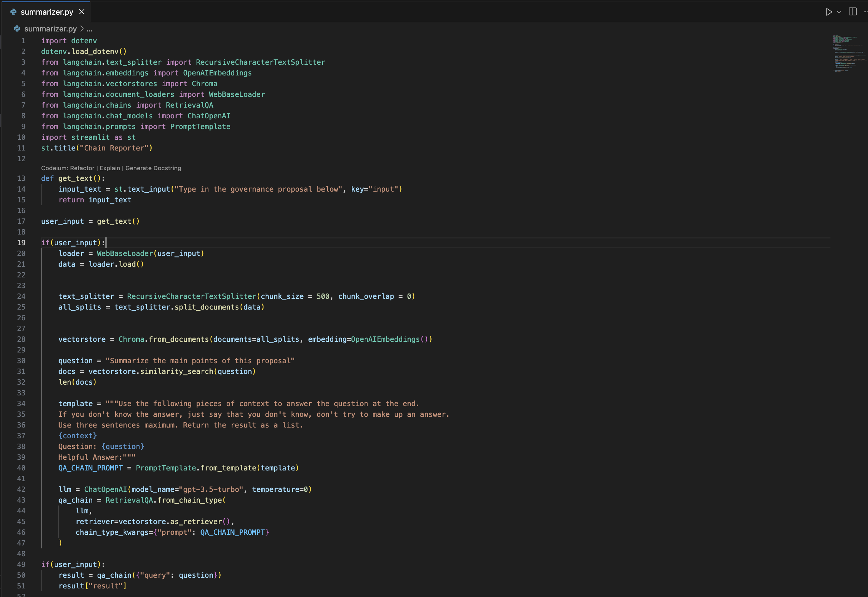Click OpenAIEmbeddings import on line 4
The width and height of the screenshot is (868, 597).
(217, 73)
